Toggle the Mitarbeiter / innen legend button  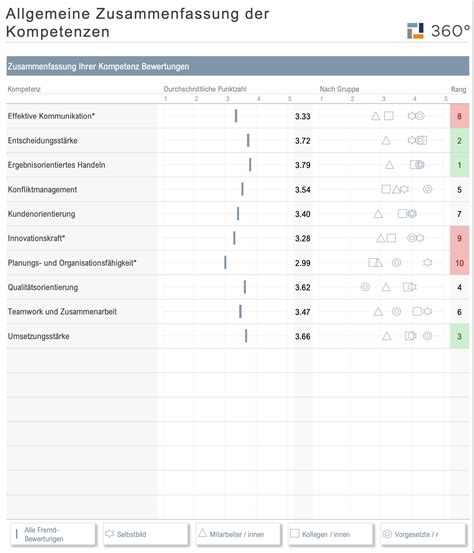pos(238,534)
